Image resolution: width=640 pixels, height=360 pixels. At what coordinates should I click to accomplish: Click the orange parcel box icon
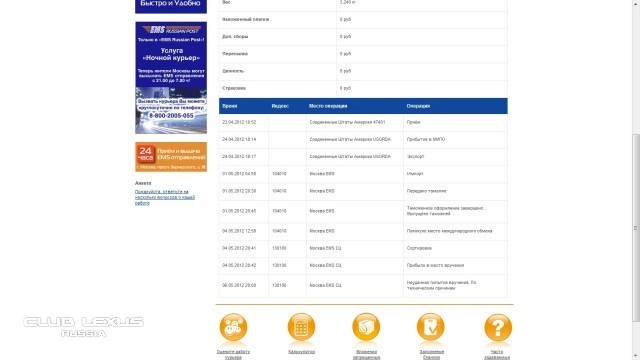point(366,327)
